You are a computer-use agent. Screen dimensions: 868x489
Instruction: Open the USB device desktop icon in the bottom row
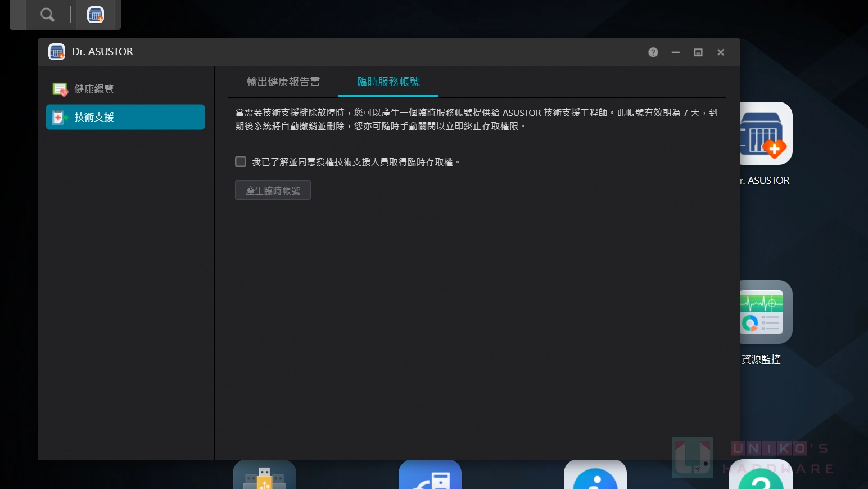coord(264,474)
